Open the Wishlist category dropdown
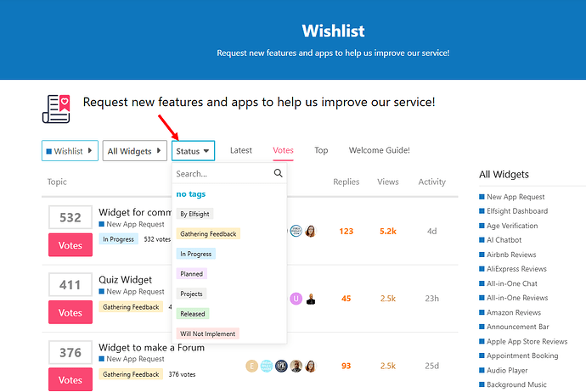The width and height of the screenshot is (586, 392). click(70, 151)
